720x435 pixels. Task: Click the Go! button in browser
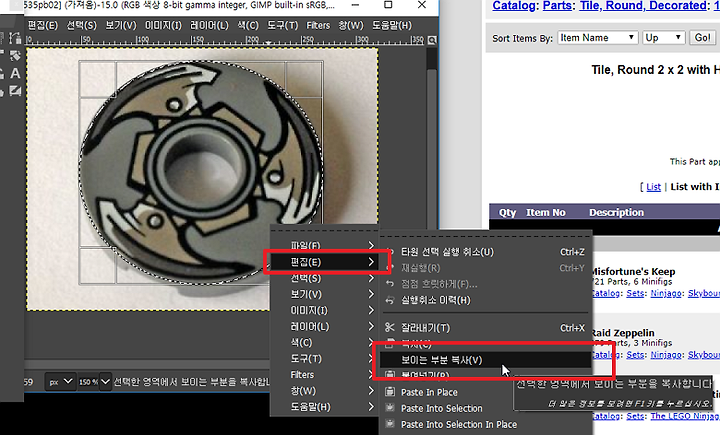(703, 38)
